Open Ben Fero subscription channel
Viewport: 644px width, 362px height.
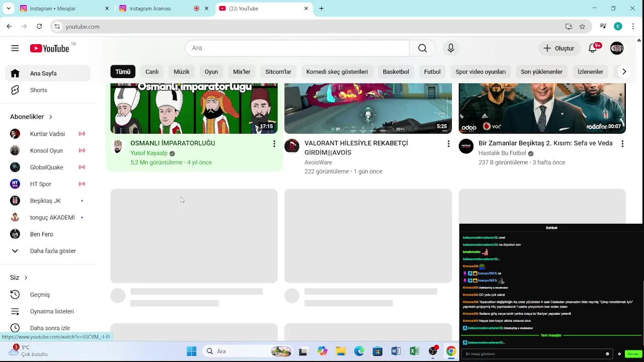[48, 234]
